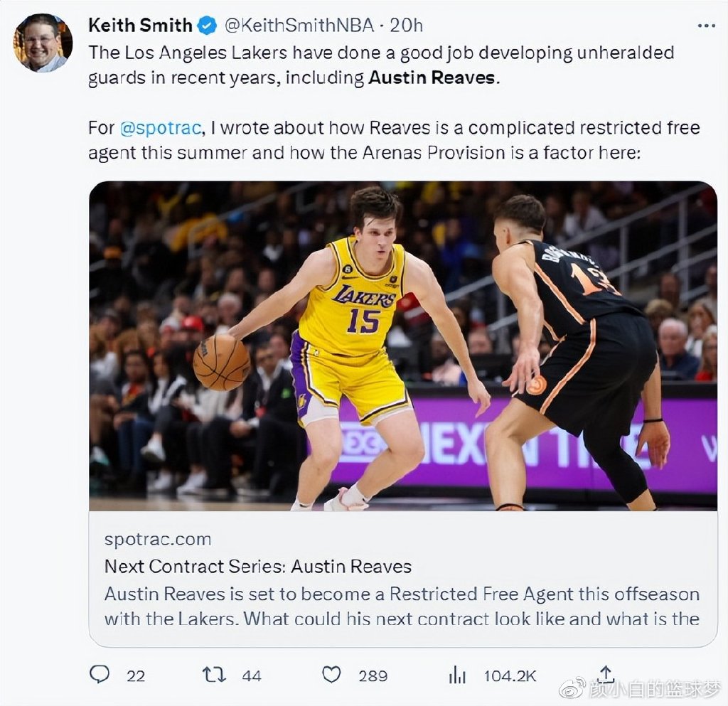Click the Keith Smith display name
The height and width of the screenshot is (706, 728).
click(140, 26)
